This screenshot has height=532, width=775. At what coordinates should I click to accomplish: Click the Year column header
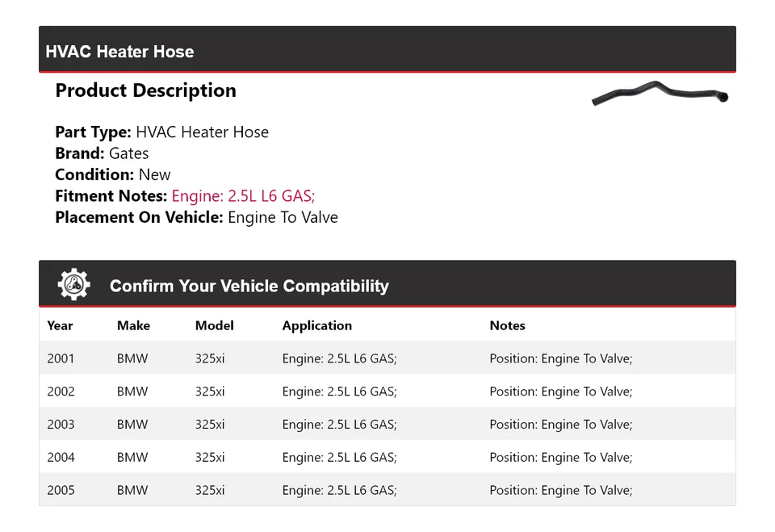click(60, 325)
